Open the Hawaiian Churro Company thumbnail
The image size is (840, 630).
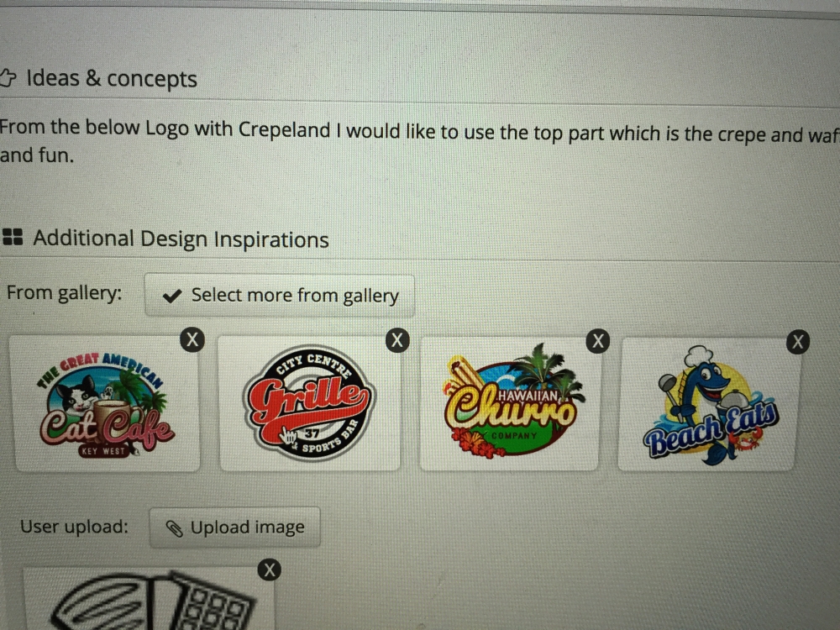click(x=510, y=404)
